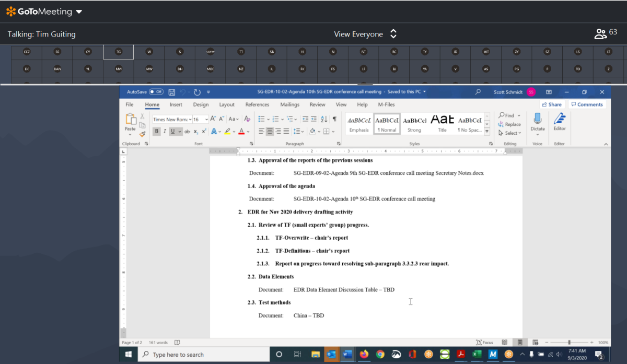Open the References ribbon tab

257,104
